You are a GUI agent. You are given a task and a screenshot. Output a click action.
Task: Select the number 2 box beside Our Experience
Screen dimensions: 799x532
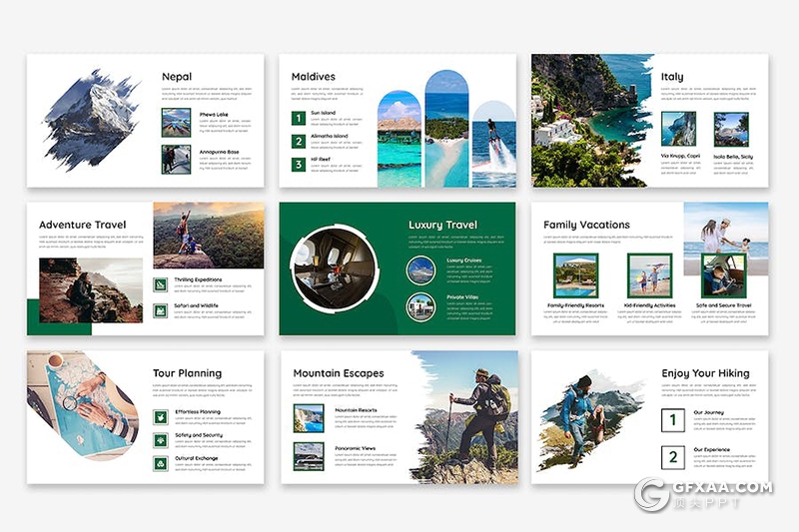tap(673, 458)
